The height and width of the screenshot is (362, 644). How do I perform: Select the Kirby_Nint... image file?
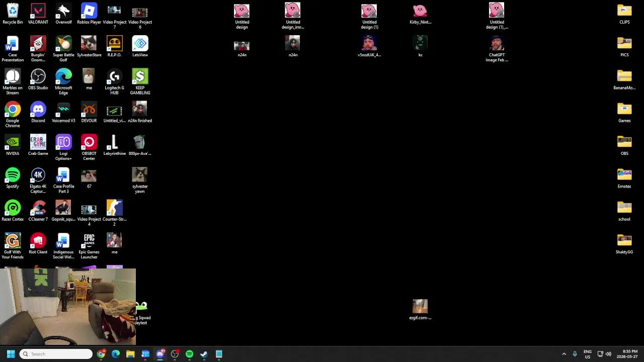point(420,14)
